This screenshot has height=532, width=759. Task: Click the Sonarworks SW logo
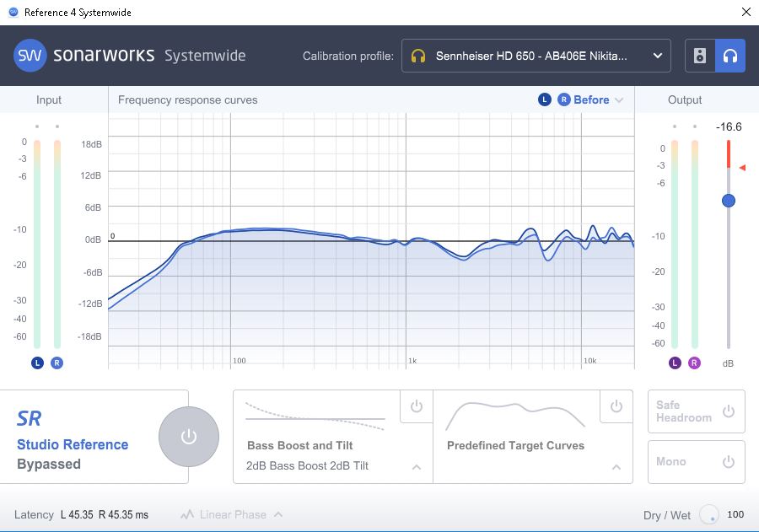coord(30,55)
